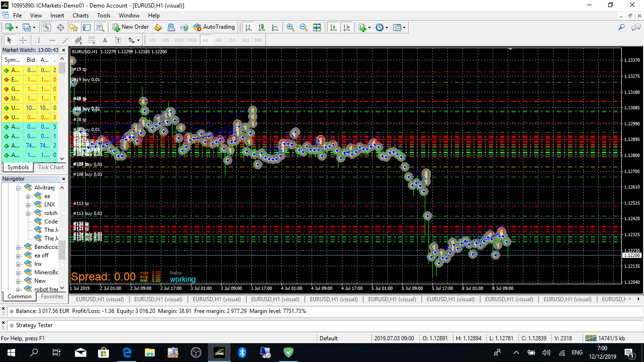Open MetaEditor with the yellow book icon
Image resolution: width=644 pixels, height=362 pixels.
coord(158,27)
